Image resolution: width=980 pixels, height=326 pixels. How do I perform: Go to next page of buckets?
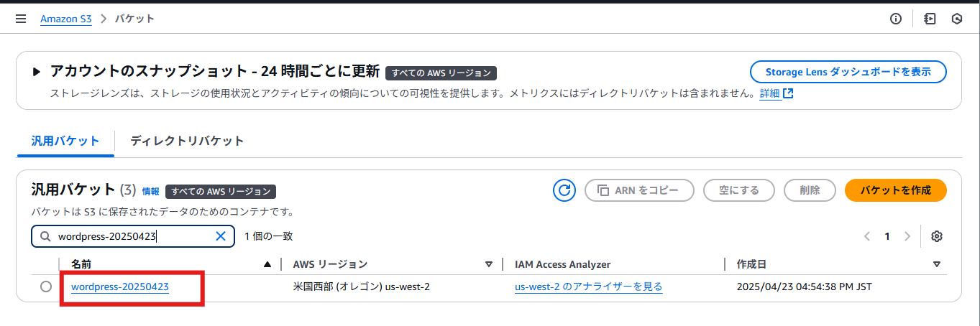(907, 236)
